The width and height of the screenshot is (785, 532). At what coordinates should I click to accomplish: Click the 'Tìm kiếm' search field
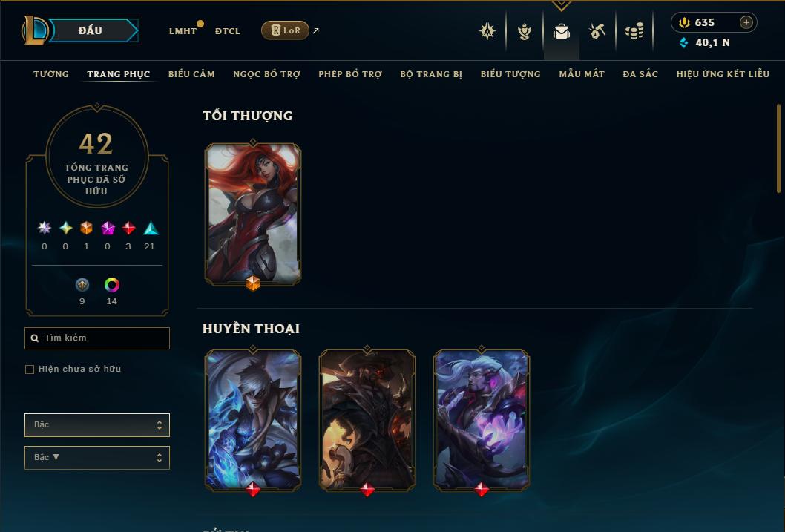coord(97,338)
